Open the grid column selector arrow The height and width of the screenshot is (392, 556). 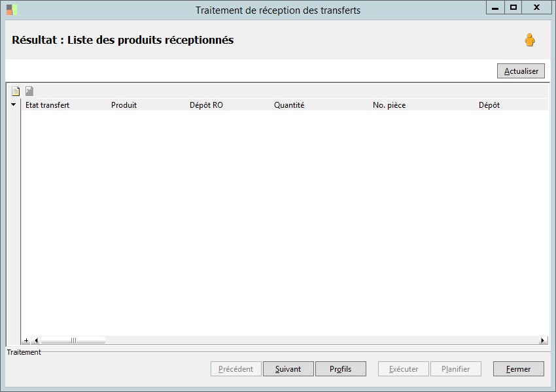point(14,105)
